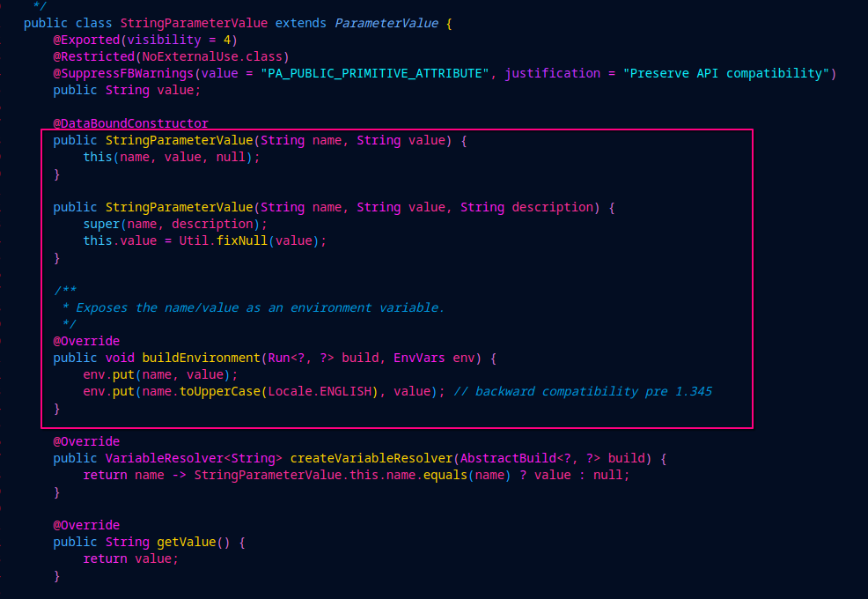This screenshot has width=868, height=599.
Task: Click the @Restricted annotation
Action: (x=93, y=56)
